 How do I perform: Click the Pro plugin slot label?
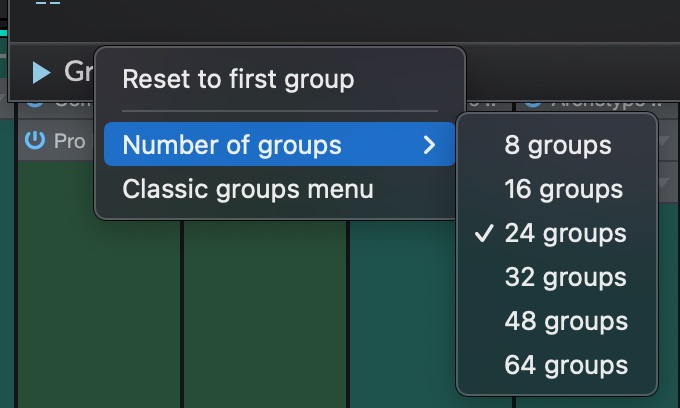pos(69,141)
